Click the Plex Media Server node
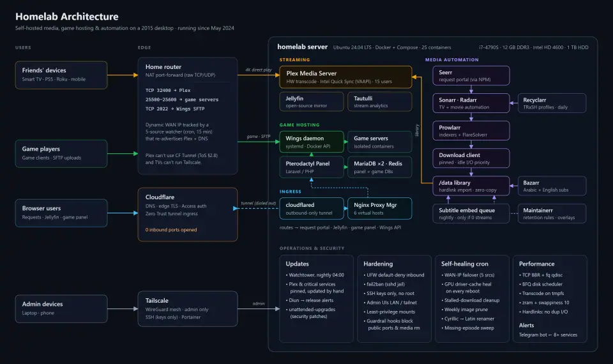 [x=345, y=77]
